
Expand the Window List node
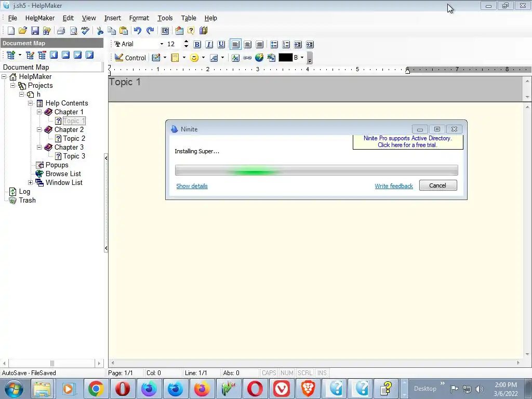click(31, 182)
